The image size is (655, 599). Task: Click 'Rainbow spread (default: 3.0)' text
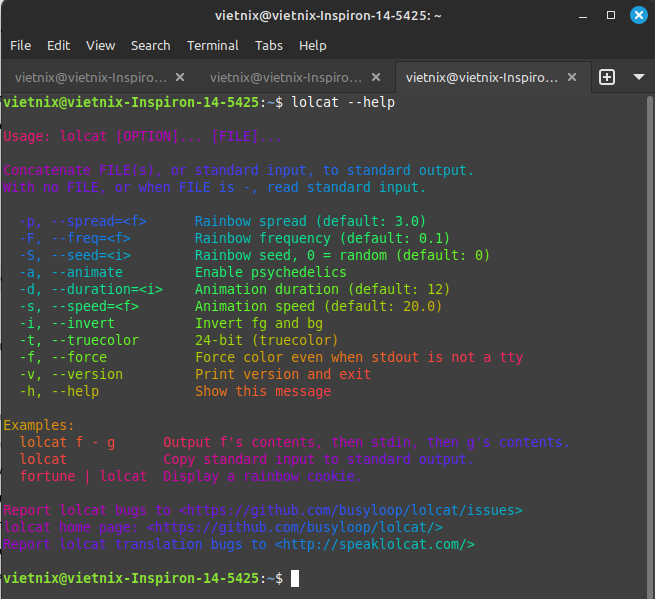tap(310, 221)
